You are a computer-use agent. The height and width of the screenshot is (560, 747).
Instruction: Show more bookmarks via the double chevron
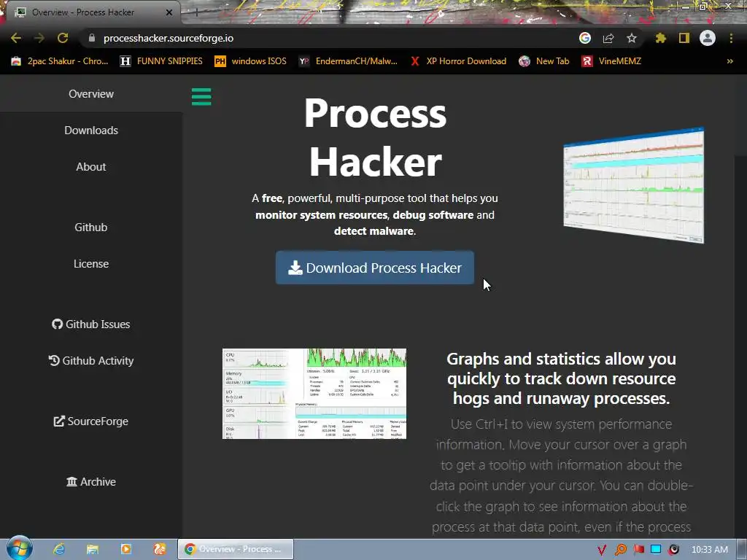[729, 61]
